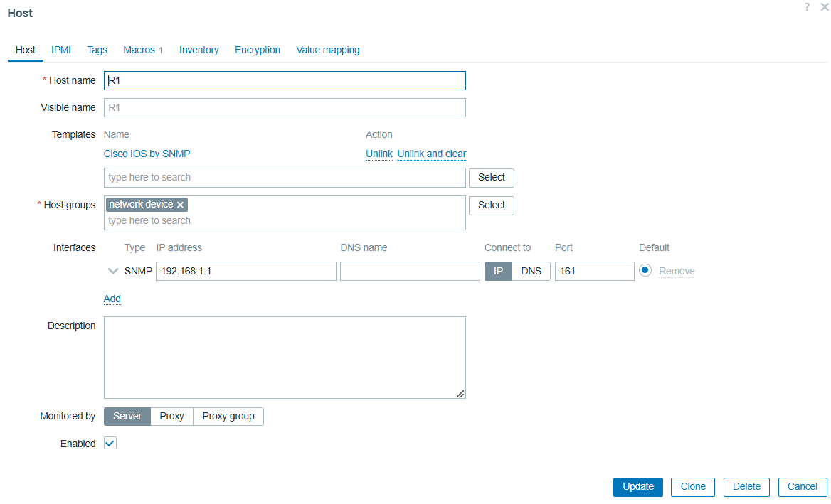Set Connect to option to IP

(498, 271)
